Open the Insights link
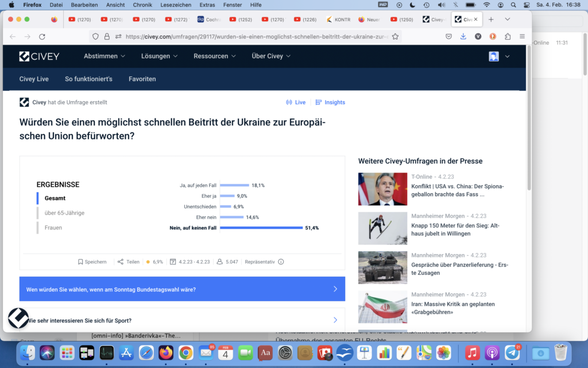588x368 pixels. tap(330, 102)
